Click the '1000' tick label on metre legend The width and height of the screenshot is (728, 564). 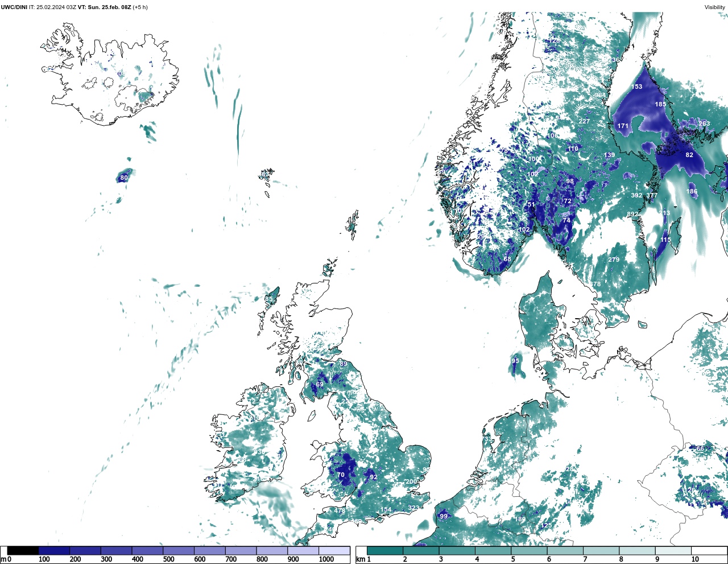tap(326, 559)
